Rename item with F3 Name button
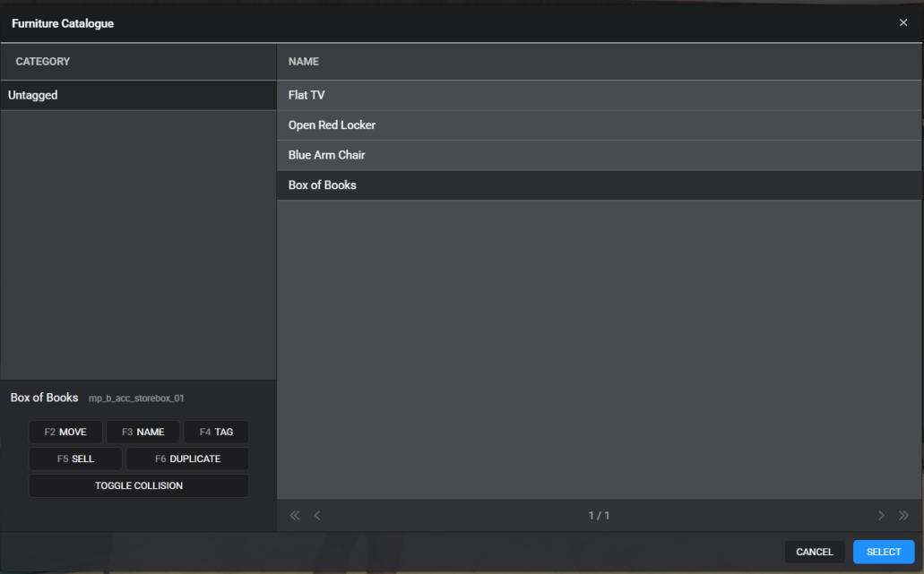Screen dimensions: 924x574 point(142,432)
